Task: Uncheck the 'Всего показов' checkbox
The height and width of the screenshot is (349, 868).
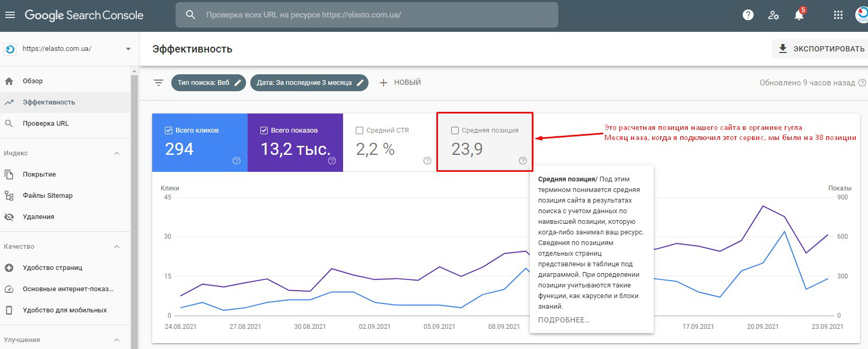Action: click(x=264, y=130)
